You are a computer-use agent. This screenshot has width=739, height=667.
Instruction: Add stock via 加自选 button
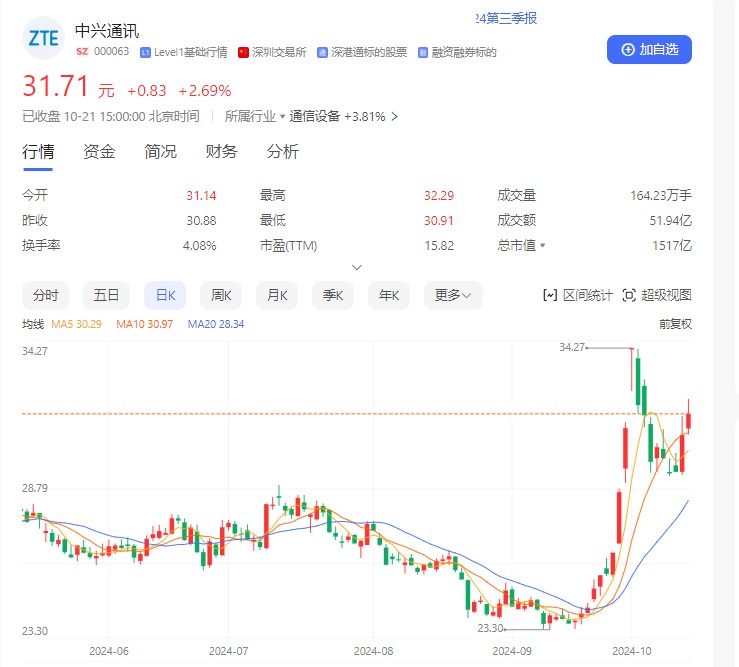[649, 49]
